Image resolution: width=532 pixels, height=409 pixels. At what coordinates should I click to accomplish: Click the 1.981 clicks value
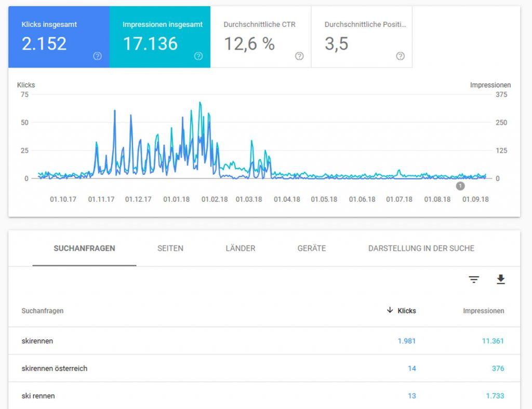[x=406, y=341]
